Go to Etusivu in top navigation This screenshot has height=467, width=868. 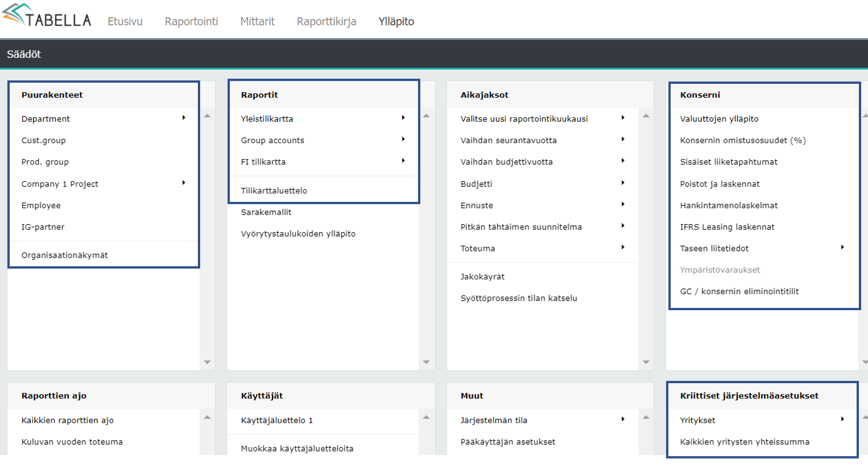click(125, 22)
